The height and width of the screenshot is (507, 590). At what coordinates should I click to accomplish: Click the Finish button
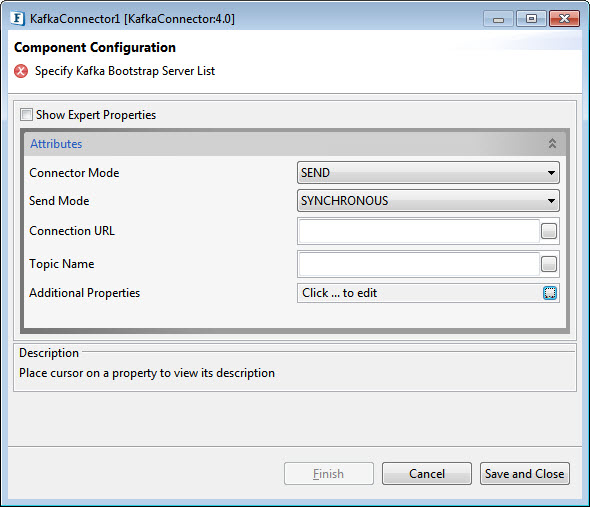click(329, 474)
